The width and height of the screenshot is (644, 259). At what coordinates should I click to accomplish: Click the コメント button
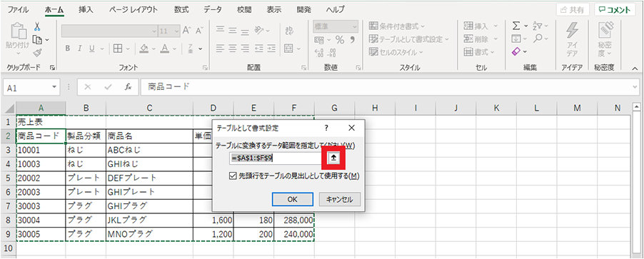coord(615,10)
